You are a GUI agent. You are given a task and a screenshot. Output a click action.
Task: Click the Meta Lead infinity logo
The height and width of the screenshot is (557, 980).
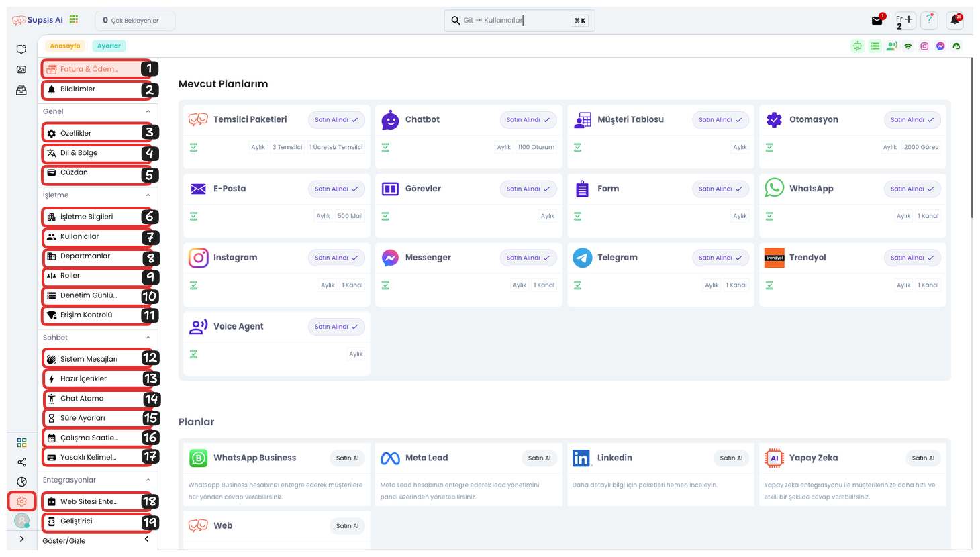click(x=390, y=458)
